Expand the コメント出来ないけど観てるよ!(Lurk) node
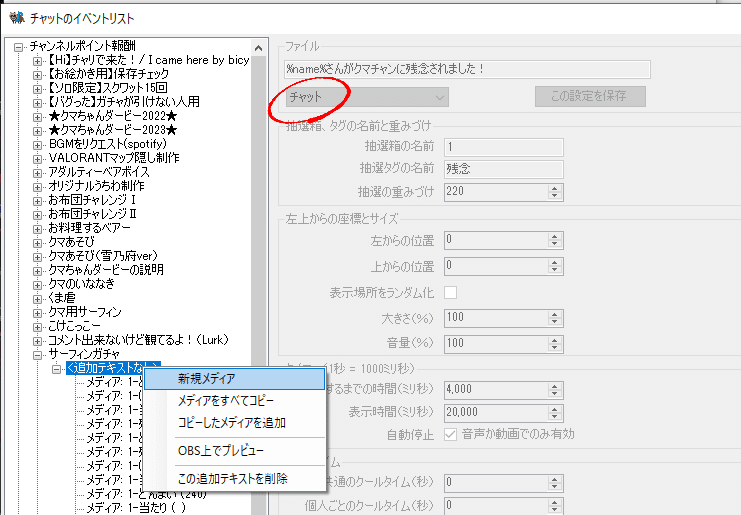The height and width of the screenshot is (515, 741). pyautogui.click(x=37, y=341)
